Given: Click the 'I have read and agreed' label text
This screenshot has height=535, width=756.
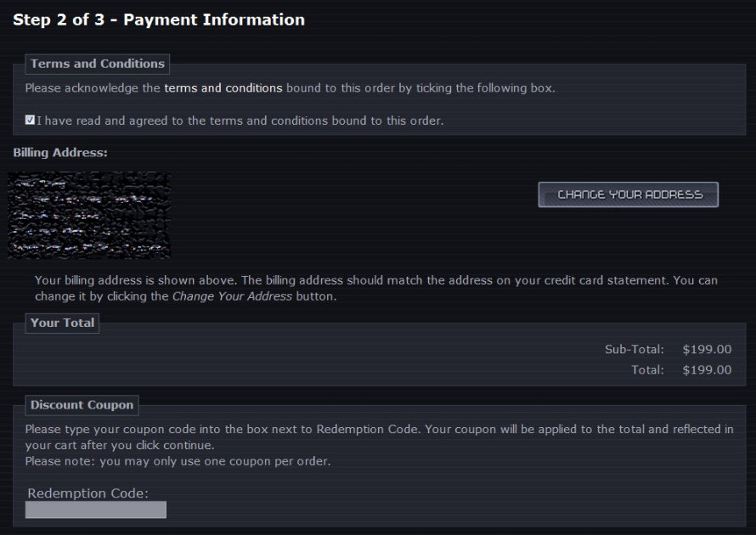Looking at the screenshot, I should [240, 121].
